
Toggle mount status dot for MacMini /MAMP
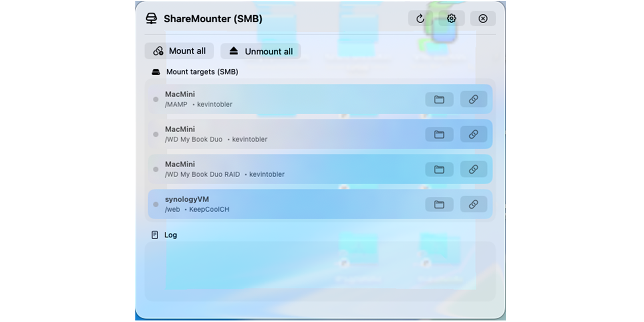pyautogui.click(x=155, y=99)
